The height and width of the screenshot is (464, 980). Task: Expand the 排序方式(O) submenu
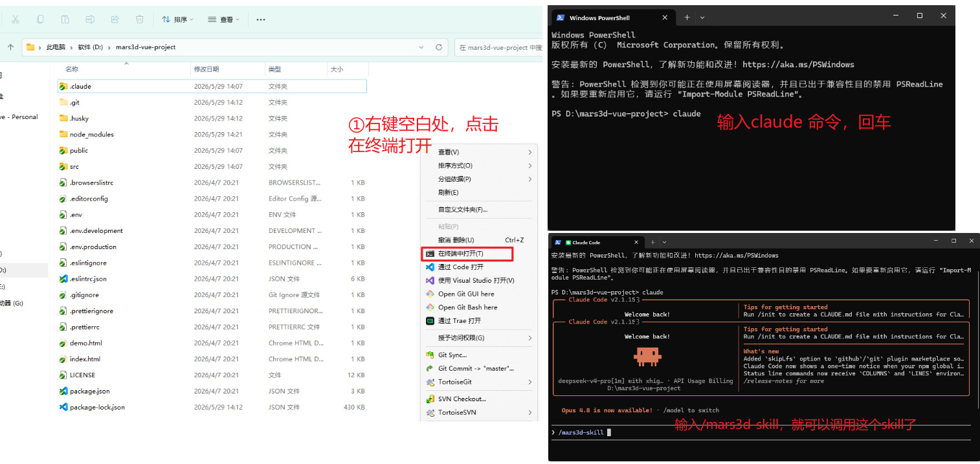point(529,166)
